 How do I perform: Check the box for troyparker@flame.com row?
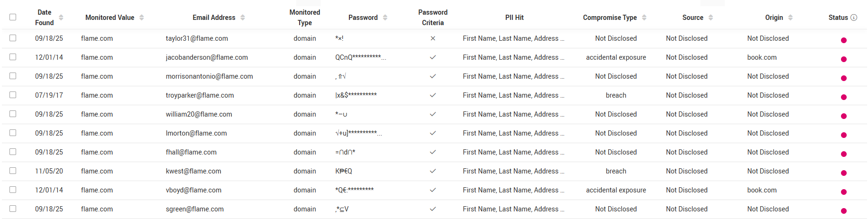point(13,95)
